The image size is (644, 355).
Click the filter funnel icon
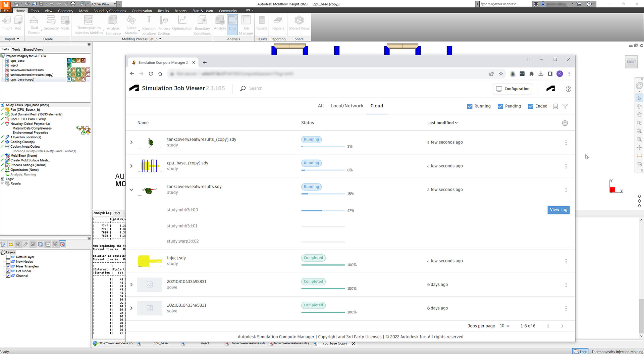pyautogui.click(x=565, y=106)
